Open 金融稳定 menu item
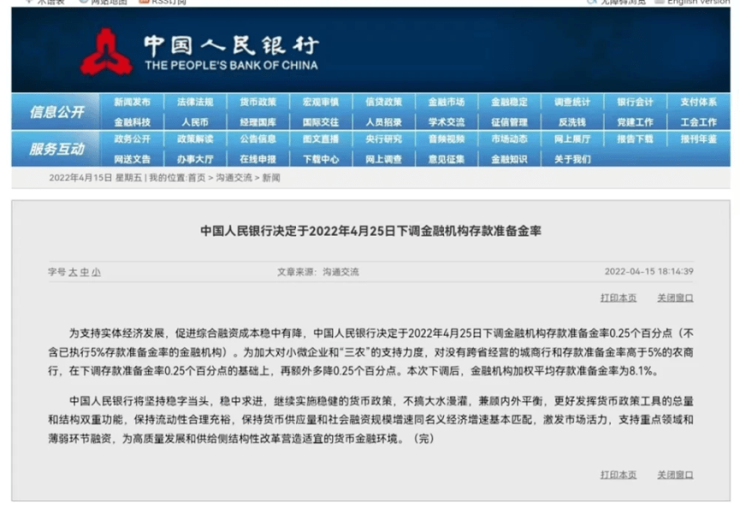Image resolution: width=740 pixels, height=513 pixels. click(x=509, y=102)
